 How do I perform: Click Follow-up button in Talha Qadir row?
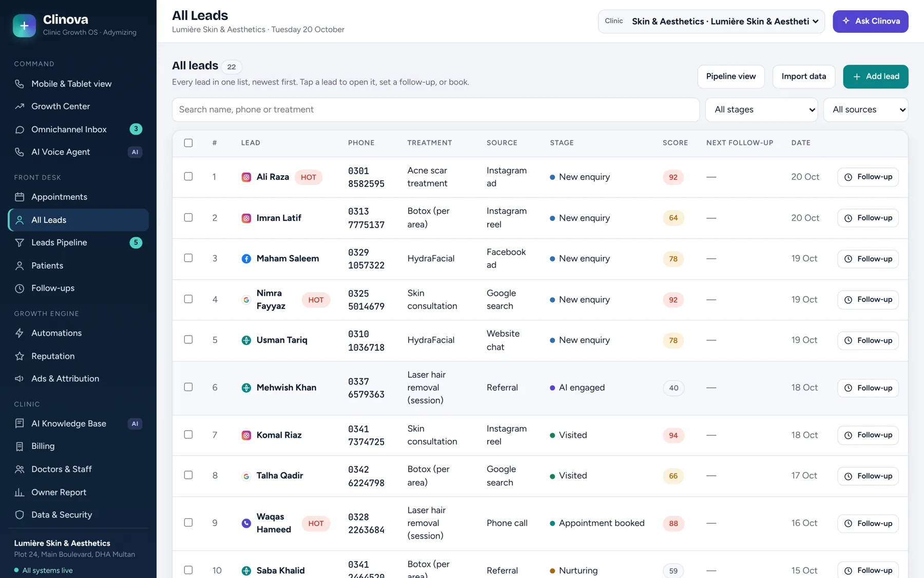click(x=868, y=476)
